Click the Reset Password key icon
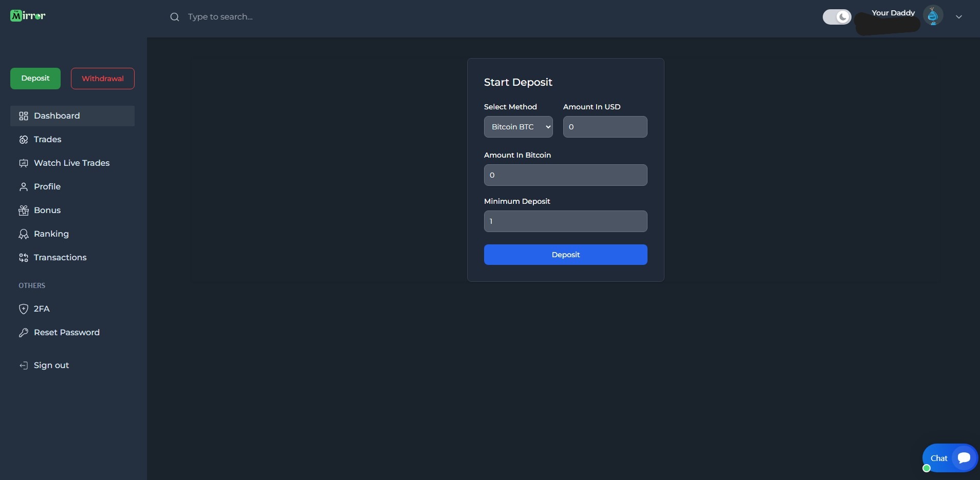The height and width of the screenshot is (480, 980). [24, 333]
